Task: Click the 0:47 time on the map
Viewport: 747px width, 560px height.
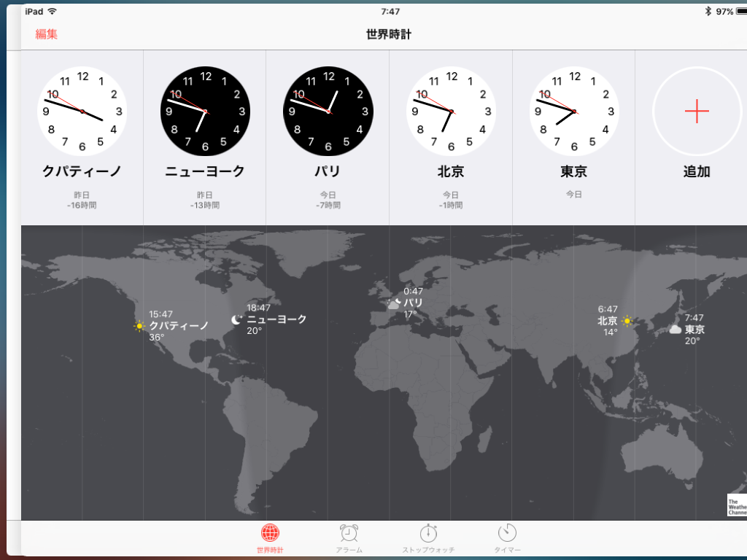Action: [x=413, y=291]
